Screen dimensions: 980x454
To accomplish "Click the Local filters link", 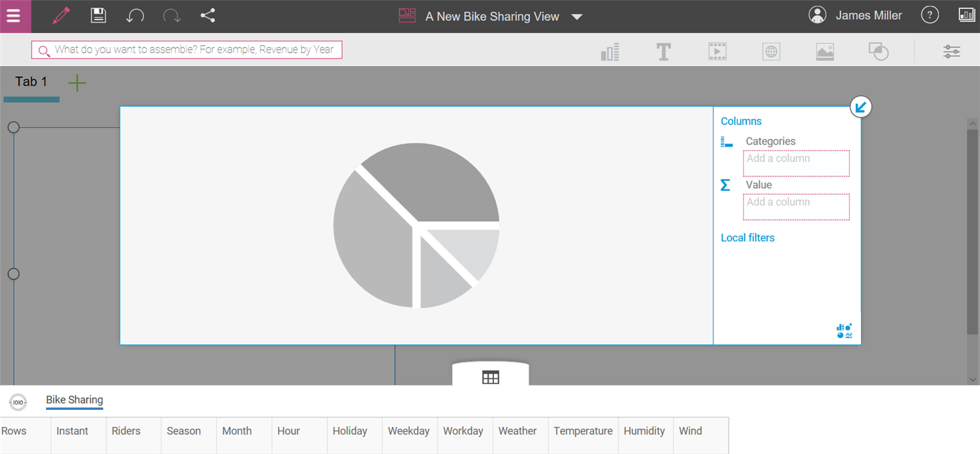I will click(x=747, y=238).
